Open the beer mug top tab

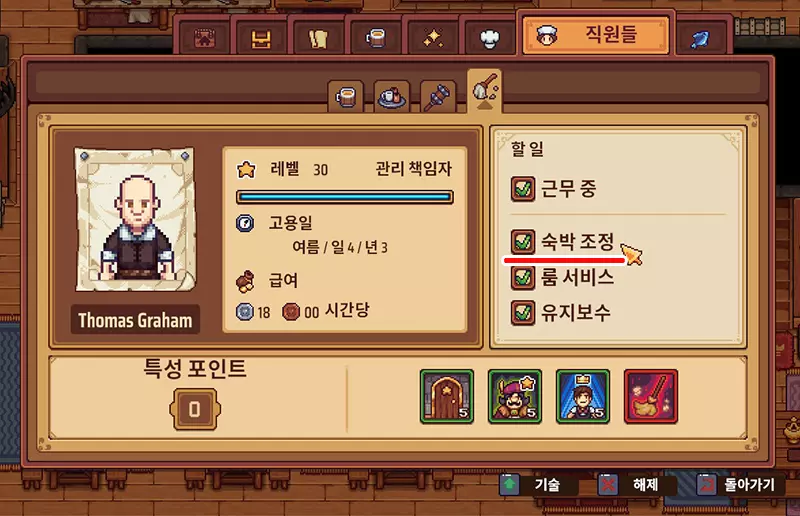click(x=376, y=38)
